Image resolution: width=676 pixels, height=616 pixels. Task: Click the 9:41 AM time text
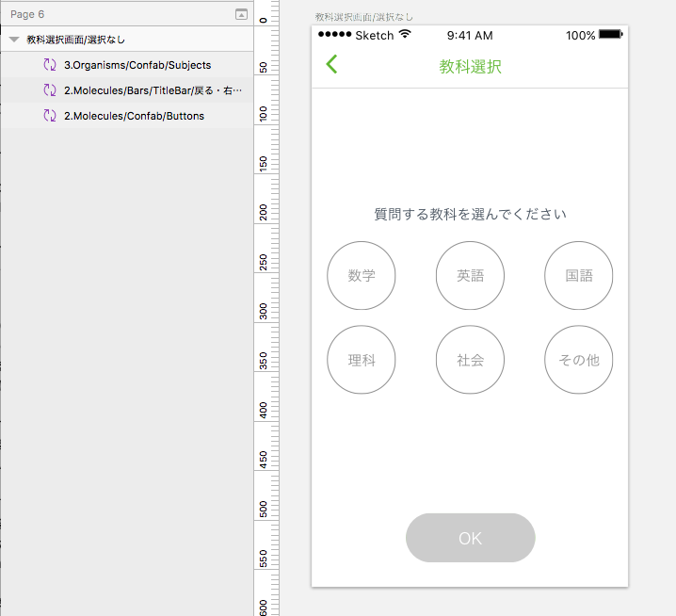[x=470, y=36]
